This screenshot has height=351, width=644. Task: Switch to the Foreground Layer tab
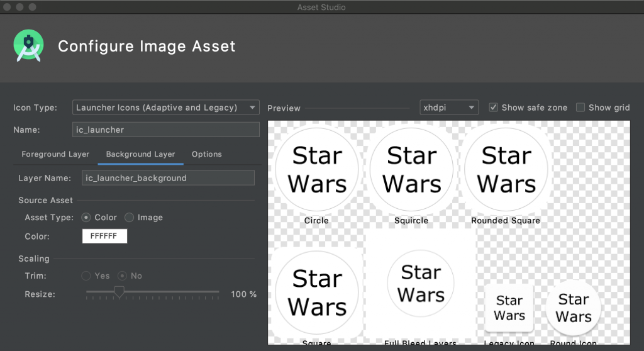55,154
